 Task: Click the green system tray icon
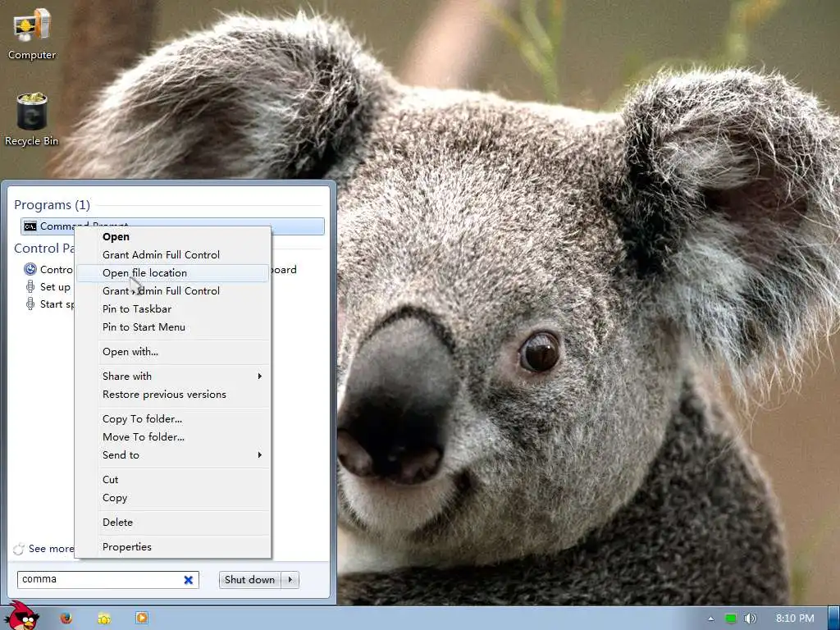coord(731,619)
